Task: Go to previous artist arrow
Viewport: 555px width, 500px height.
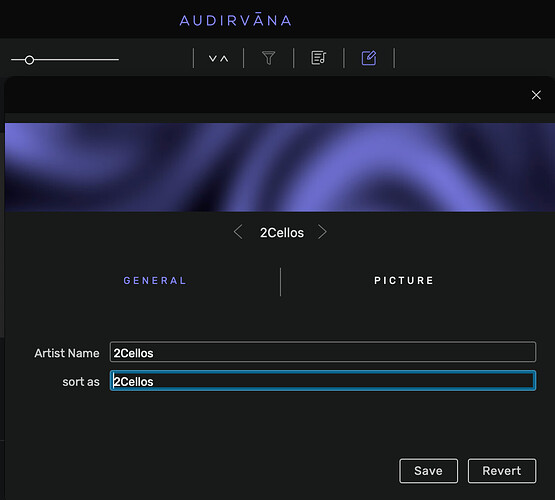Action: (x=238, y=232)
